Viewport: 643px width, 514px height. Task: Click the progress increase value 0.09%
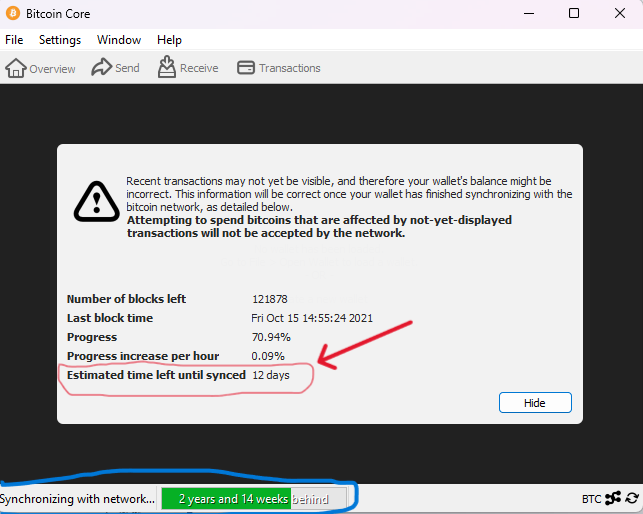click(x=268, y=356)
